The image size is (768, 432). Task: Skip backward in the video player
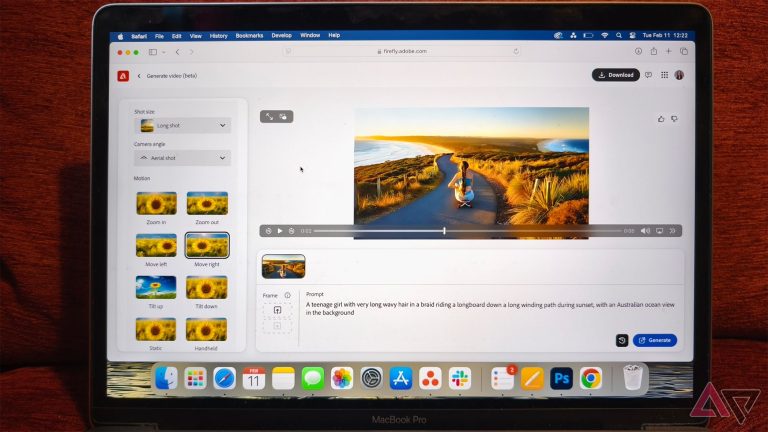[268, 231]
